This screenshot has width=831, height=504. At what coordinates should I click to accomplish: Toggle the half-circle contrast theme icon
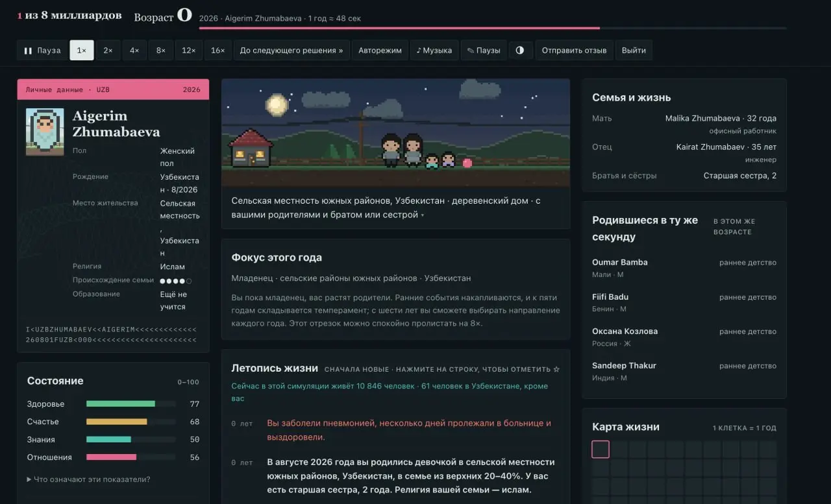[520, 51]
